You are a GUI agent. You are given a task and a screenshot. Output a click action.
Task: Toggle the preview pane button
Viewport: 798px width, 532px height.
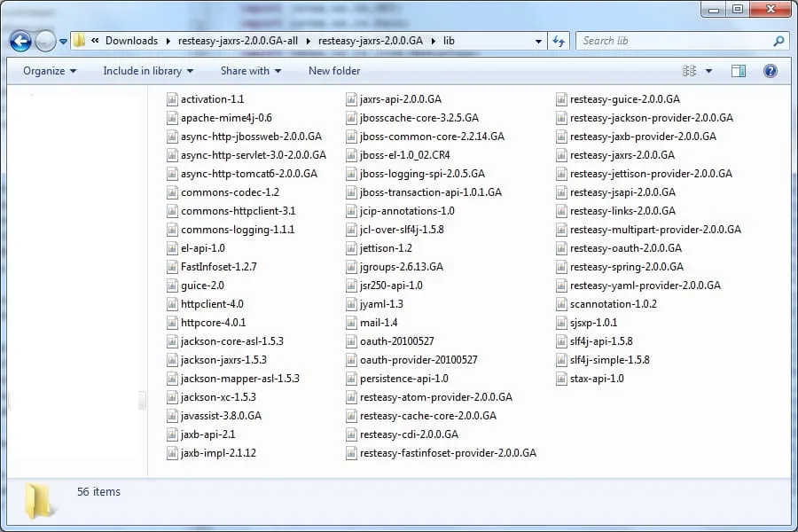coord(739,71)
